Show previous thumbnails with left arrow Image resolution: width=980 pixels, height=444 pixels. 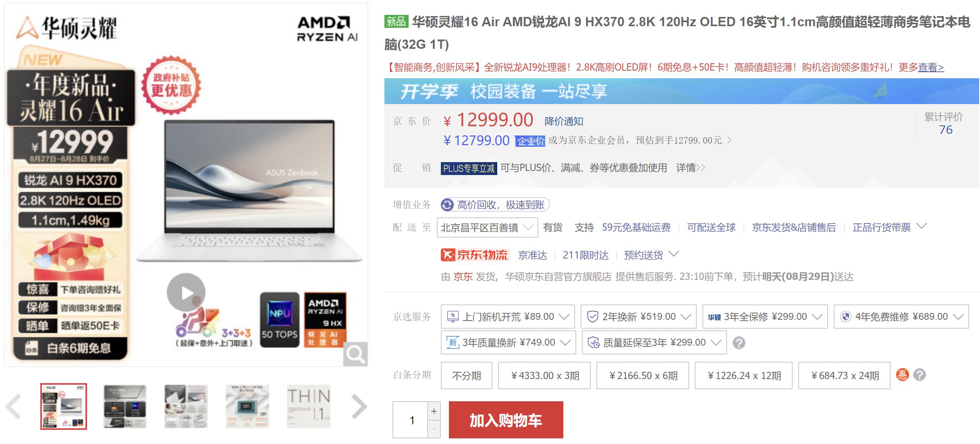pyautogui.click(x=13, y=406)
